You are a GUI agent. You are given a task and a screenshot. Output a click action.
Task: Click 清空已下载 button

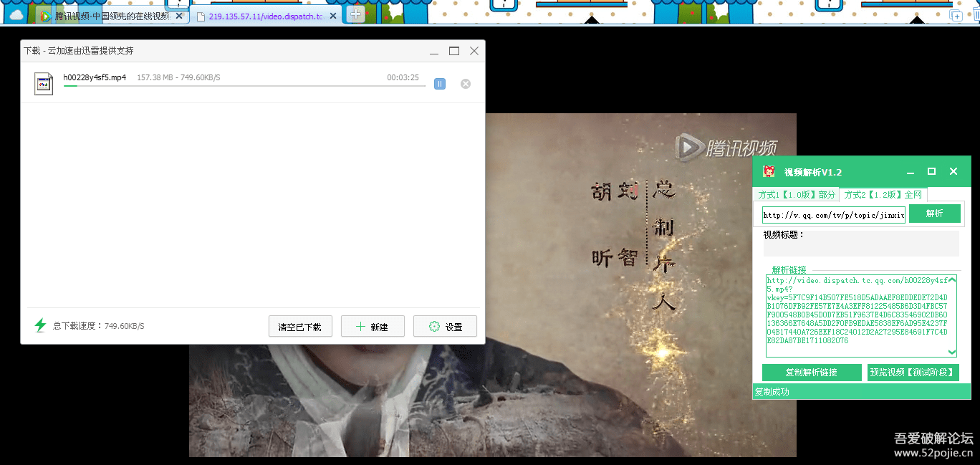coord(300,326)
